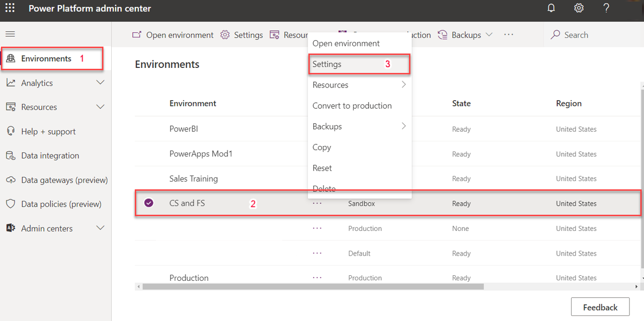Expand the Resources navigation section

[100, 107]
